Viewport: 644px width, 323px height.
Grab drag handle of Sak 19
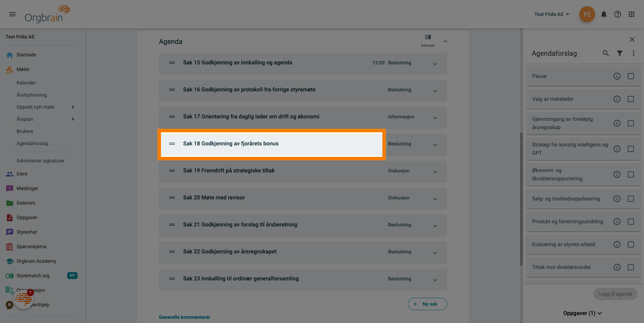pos(172,171)
